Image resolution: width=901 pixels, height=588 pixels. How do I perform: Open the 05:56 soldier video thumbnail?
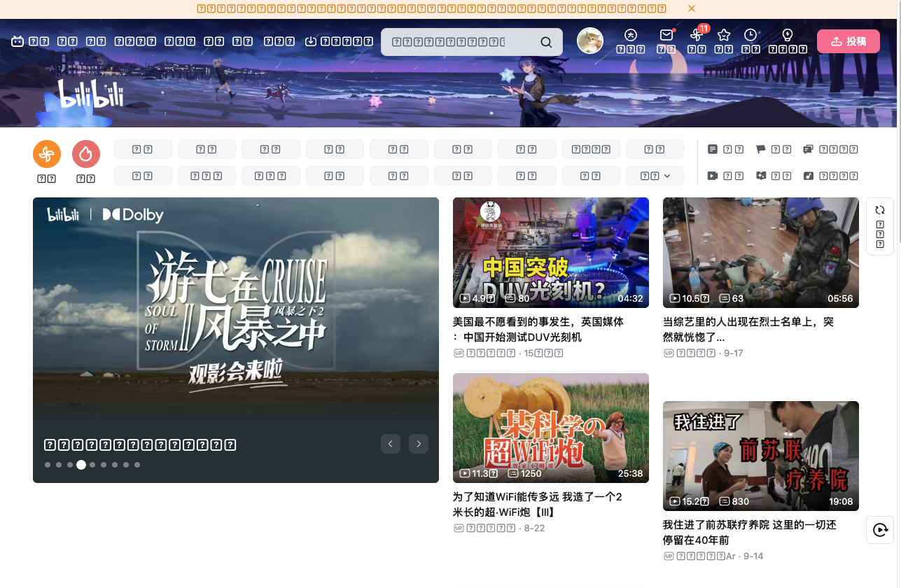pos(761,253)
